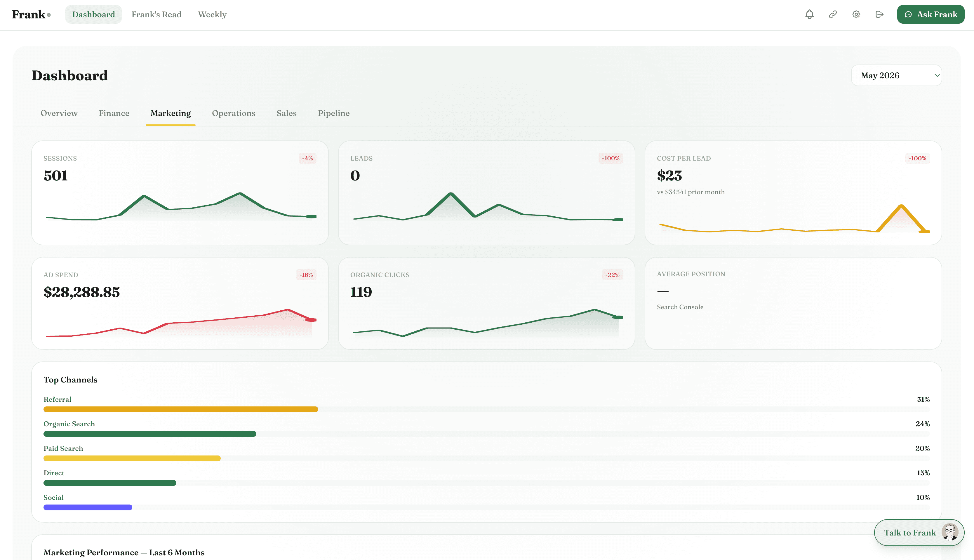Click the -22% badge on Organic Clicks
The height and width of the screenshot is (560, 974).
[613, 275]
